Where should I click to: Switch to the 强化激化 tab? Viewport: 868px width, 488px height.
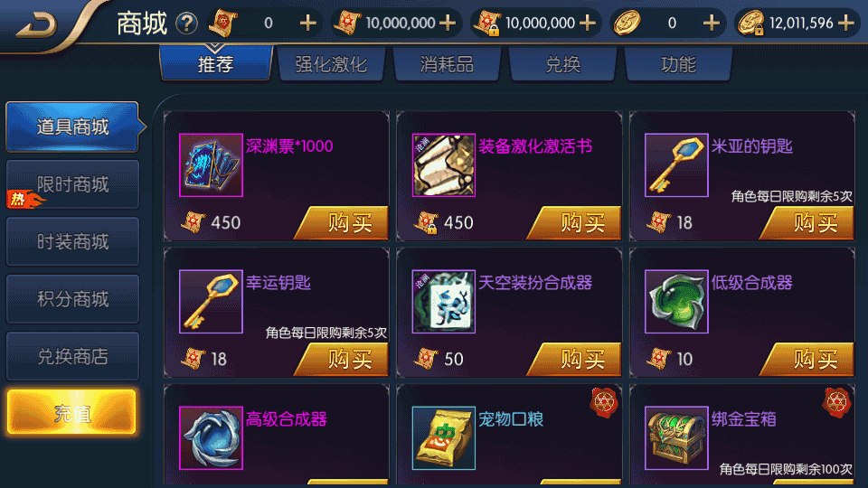tap(331, 64)
